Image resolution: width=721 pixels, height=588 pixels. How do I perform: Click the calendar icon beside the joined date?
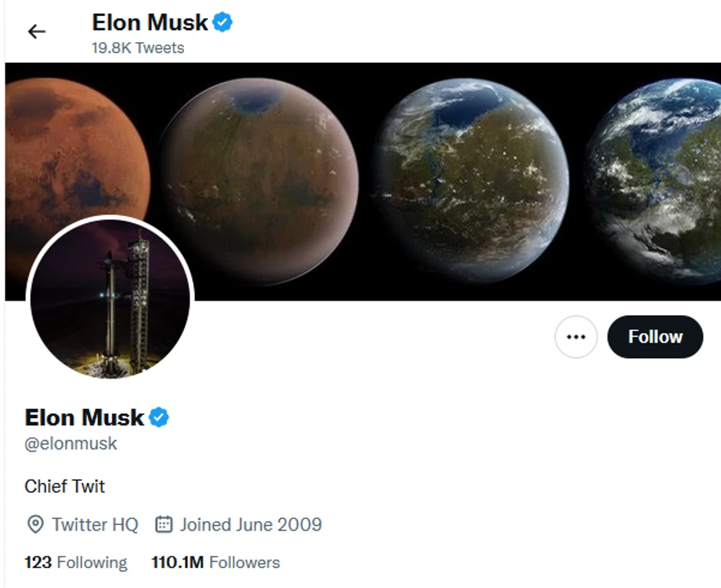163,524
